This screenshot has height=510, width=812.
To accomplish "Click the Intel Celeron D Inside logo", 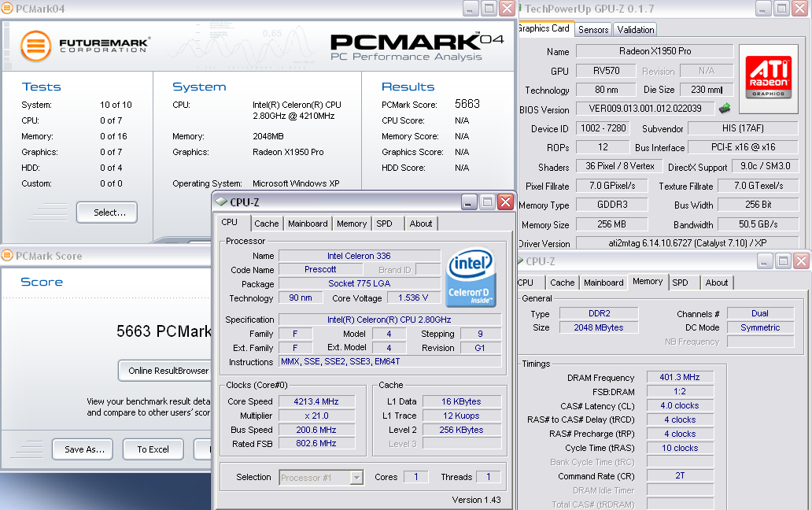I will tap(471, 278).
